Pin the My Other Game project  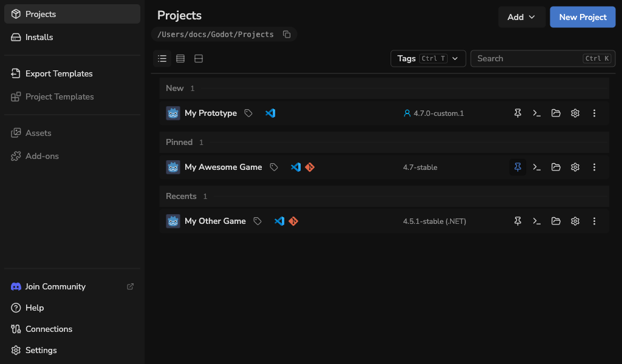[518, 221]
